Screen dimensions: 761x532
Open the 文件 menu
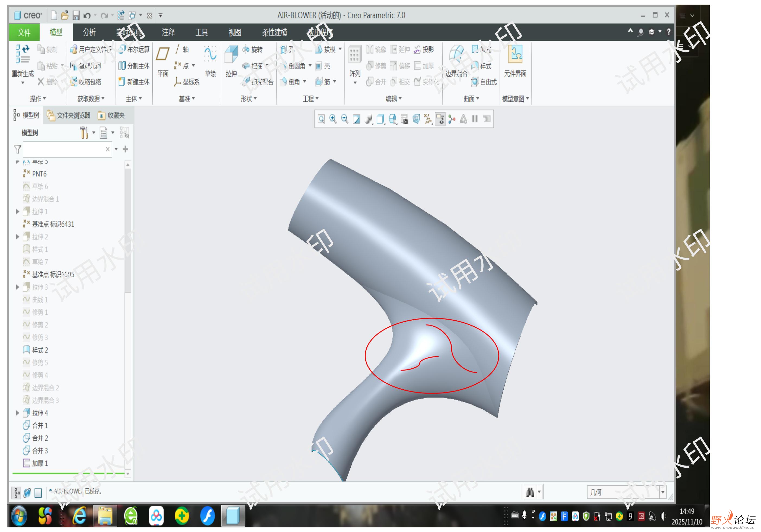tap(24, 33)
